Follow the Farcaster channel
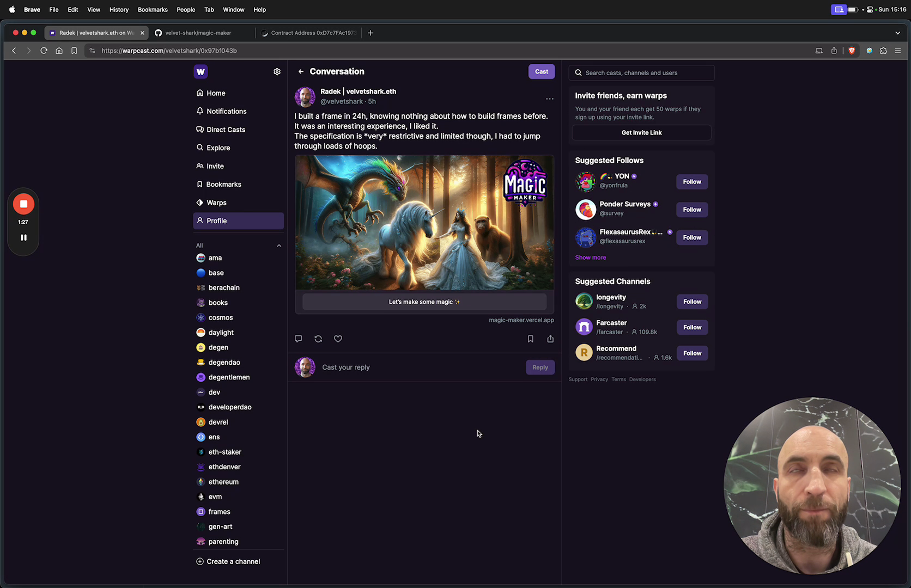The width and height of the screenshot is (911, 588). [692, 327]
